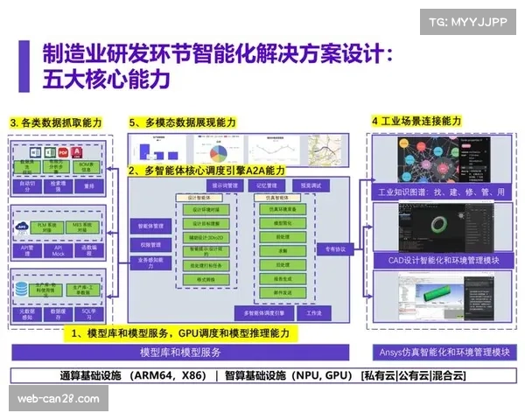The height and width of the screenshot is (420, 525).
Task: Click the 多智能体核心调度引擎A2A能力 heading
Action: (206, 171)
